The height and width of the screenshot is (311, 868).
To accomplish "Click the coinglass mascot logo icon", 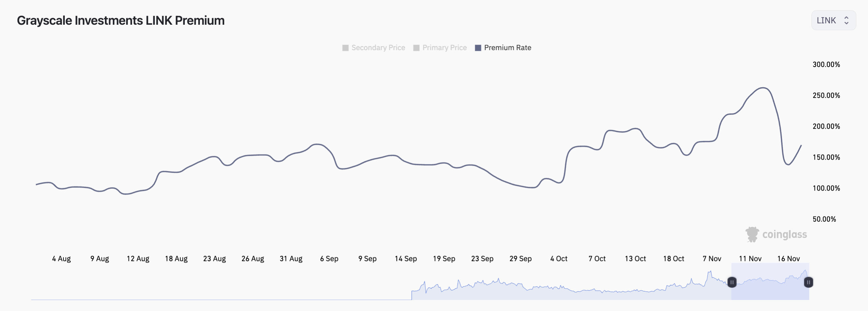I will [x=752, y=234].
